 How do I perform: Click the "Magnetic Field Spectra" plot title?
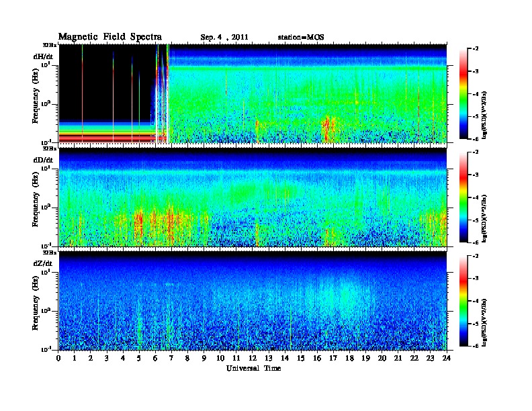click(x=110, y=37)
